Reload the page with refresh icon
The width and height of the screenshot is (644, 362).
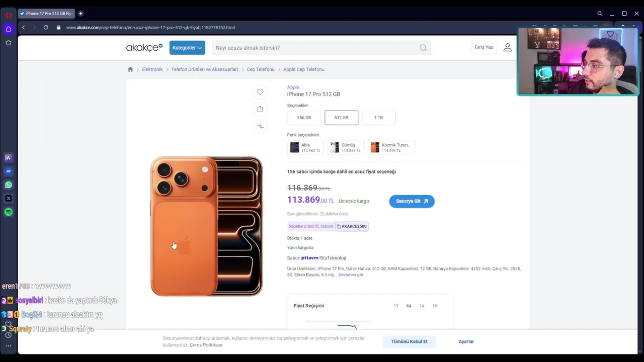(46, 28)
